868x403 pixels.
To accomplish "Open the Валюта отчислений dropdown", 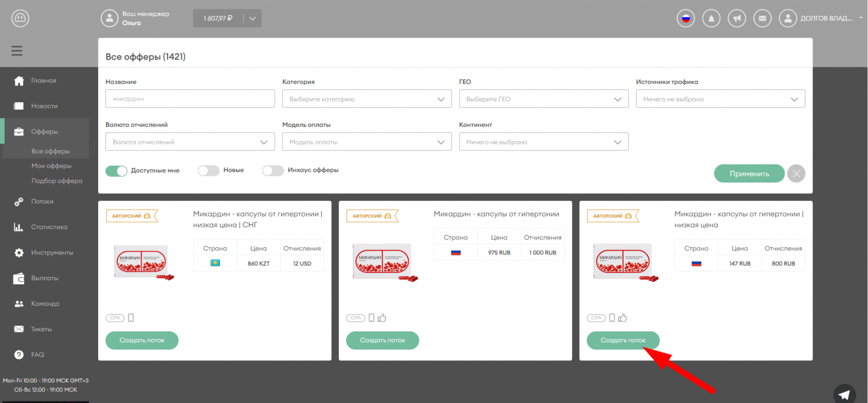I will coord(190,142).
